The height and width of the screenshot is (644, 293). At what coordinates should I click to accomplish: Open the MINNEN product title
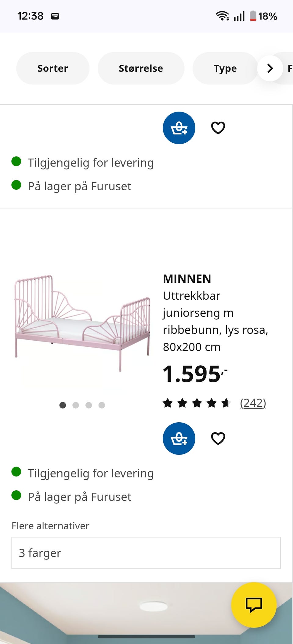[x=187, y=279]
